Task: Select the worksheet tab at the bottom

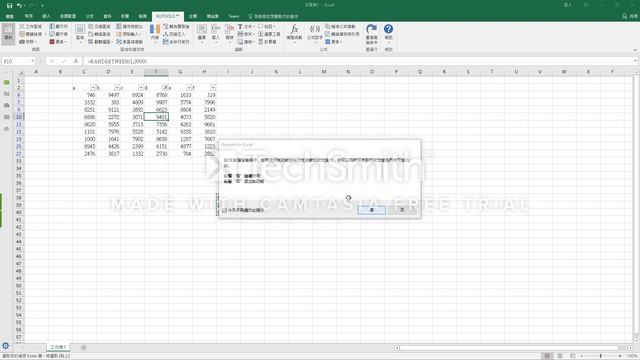Action: pos(58,347)
